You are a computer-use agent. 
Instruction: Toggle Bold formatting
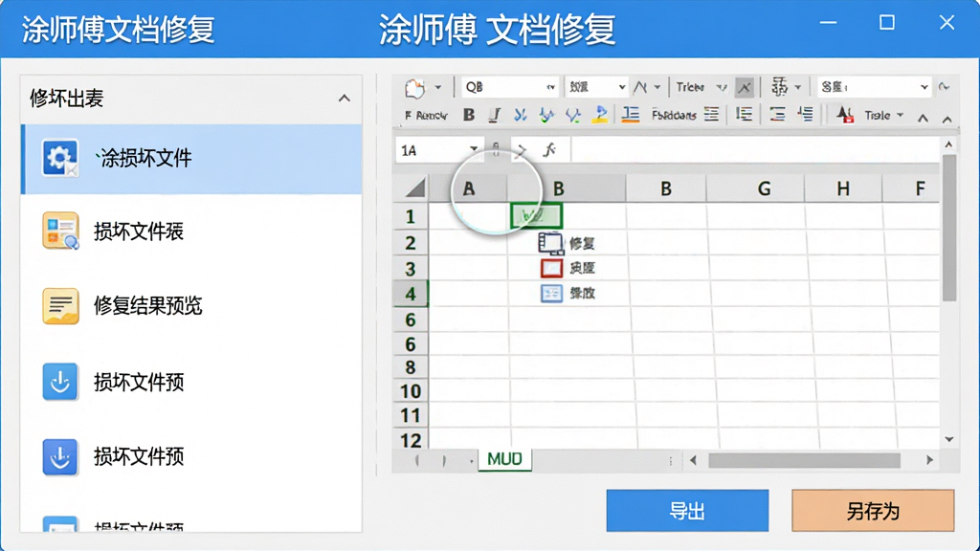(469, 115)
